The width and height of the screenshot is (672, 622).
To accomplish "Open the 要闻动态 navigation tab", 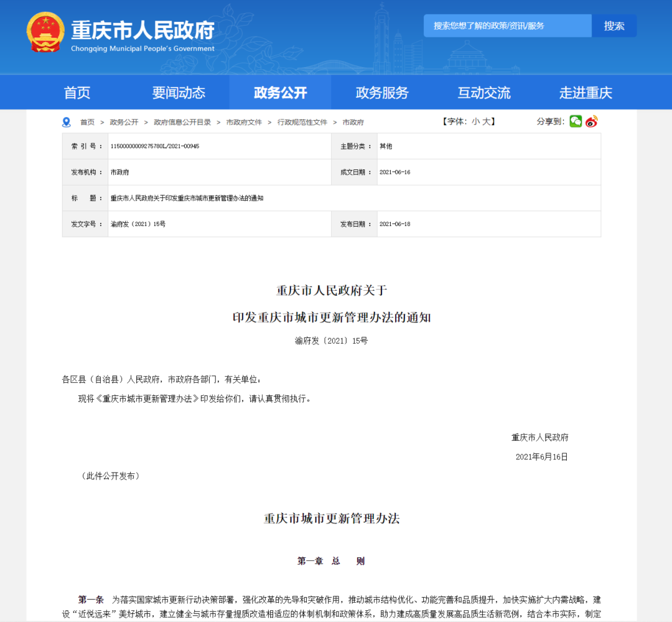I will (179, 93).
